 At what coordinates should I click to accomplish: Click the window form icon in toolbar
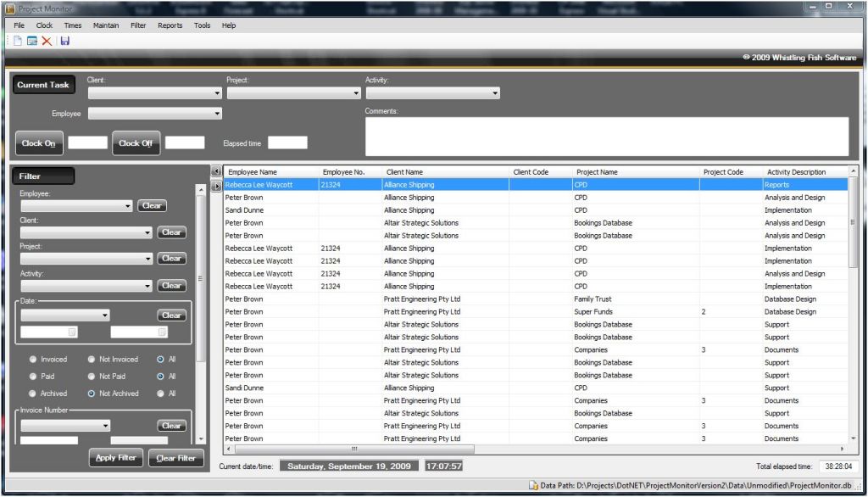point(32,41)
